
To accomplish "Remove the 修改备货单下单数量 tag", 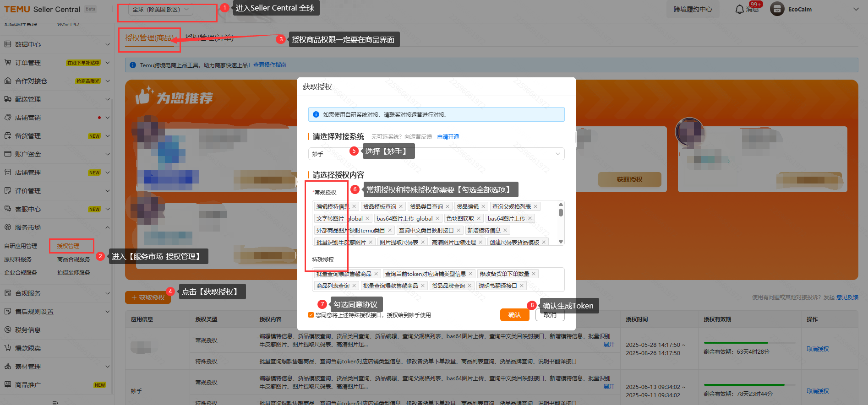I will click(x=534, y=274).
